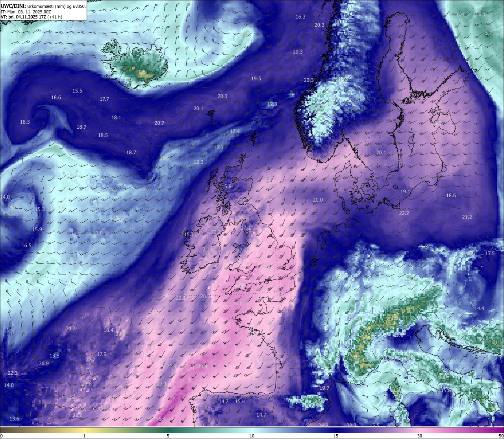Click the 23.1 value label
504x439 pixels.
pyautogui.click(x=162, y=384)
